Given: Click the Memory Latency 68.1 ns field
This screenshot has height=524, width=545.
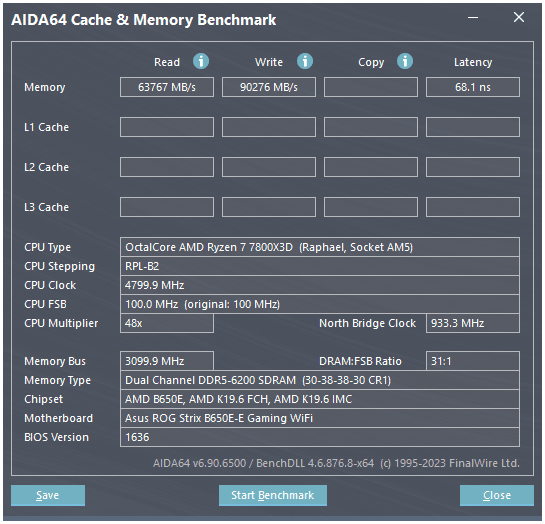Looking at the screenshot, I should [473, 87].
